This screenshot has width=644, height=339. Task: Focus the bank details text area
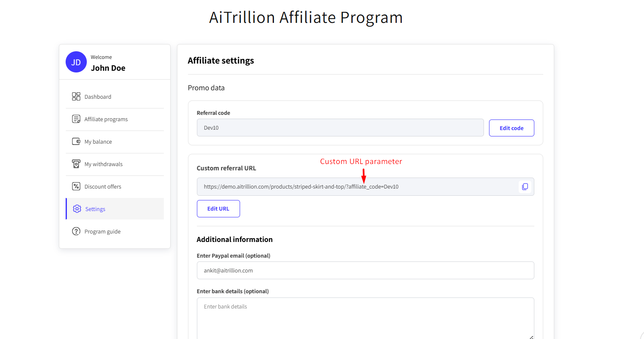[x=365, y=318]
